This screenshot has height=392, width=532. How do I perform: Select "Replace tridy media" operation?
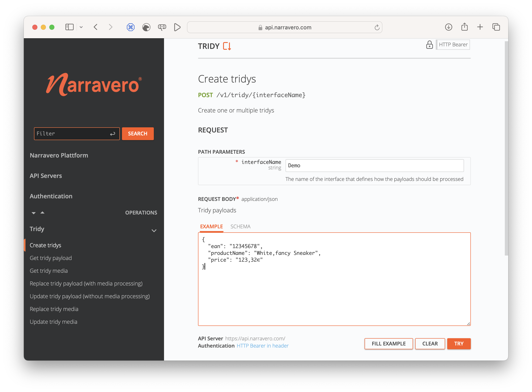pos(54,309)
